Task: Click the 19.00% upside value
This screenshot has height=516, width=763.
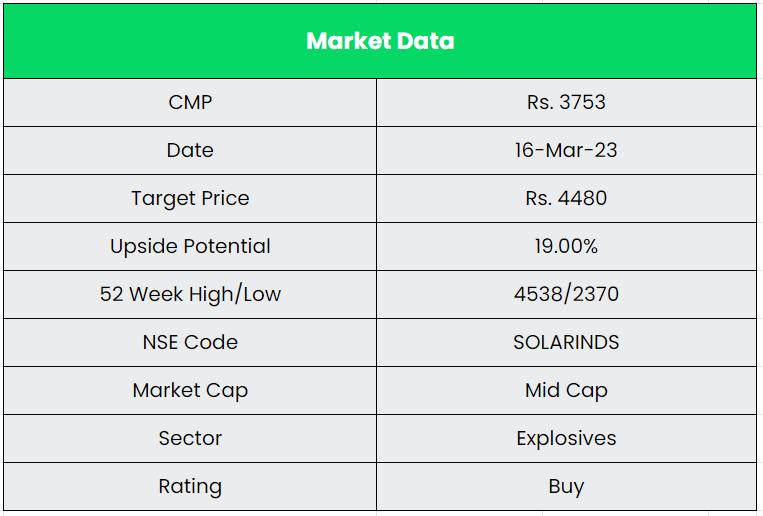Action: coord(566,246)
